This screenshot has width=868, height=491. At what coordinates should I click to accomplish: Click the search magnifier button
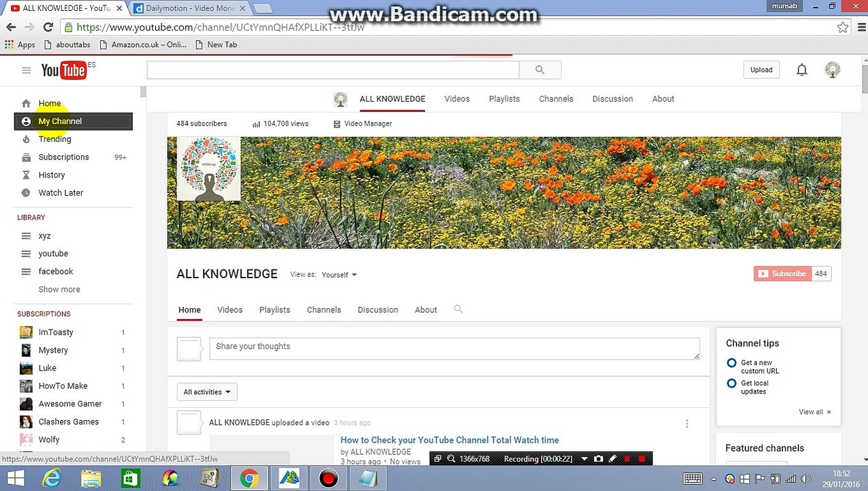click(540, 70)
